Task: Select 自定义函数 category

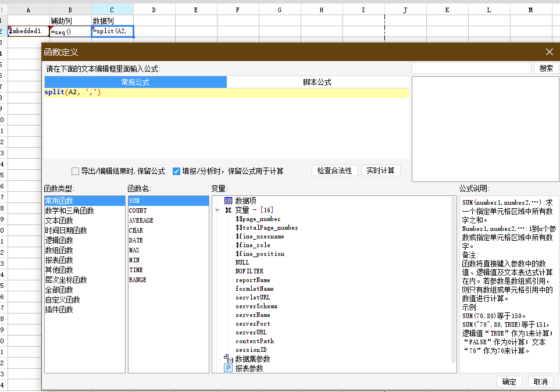Action: 85,300
